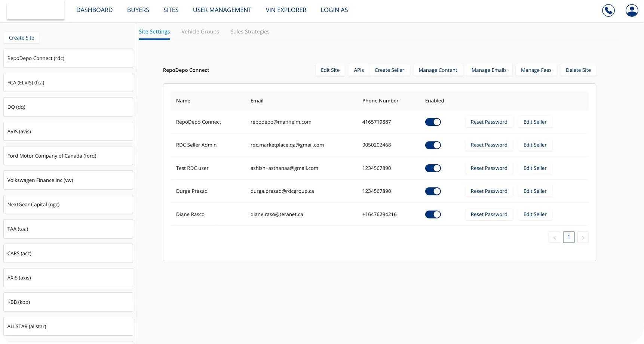This screenshot has width=644, height=344.
Task: Select VIN EXPLORER menu item
Action: (286, 10)
